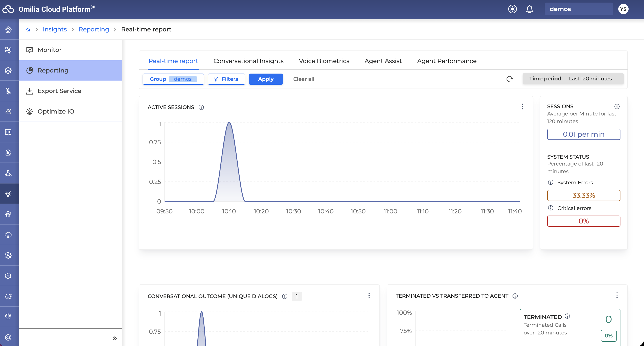Show info for Terminated vs Transferred to Agent
Viewport: 644px width, 346px height.
[515, 296]
